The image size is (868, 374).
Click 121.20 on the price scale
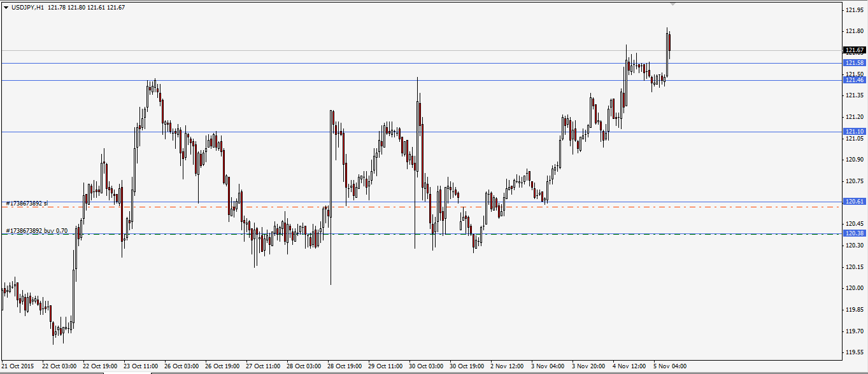coord(855,117)
